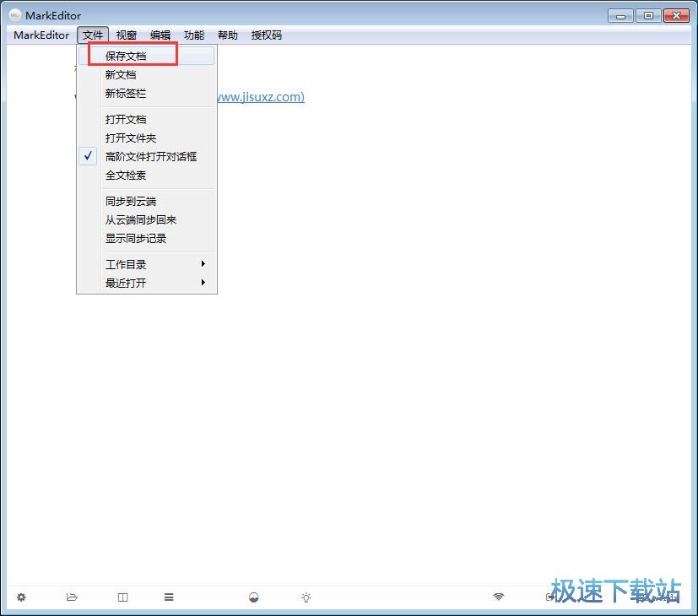Image resolution: width=698 pixels, height=616 pixels.
Task: Open settings gear in bottom toolbar
Action: click(x=21, y=597)
